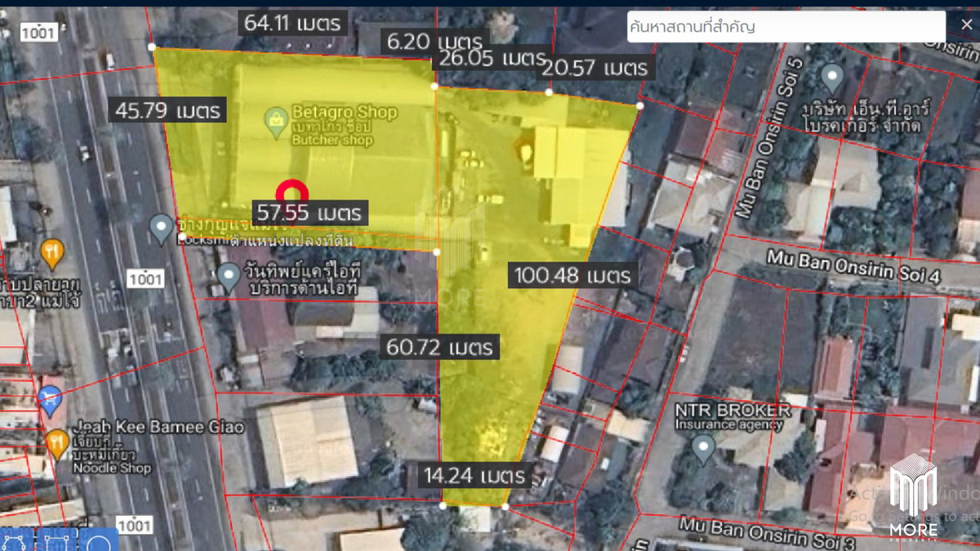Click the วันทิพย์แคร์ไอที place pin
This screenshot has width=980, height=551.
[229, 278]
